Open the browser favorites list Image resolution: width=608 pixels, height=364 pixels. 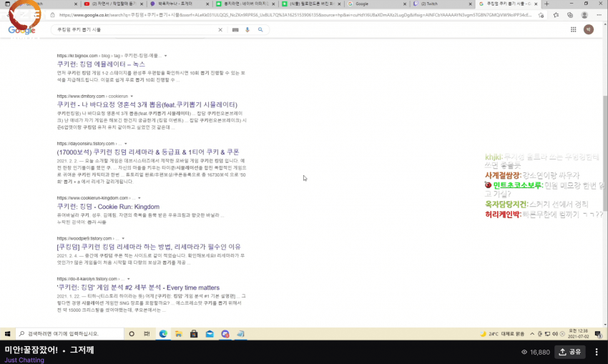click(x=556, y=15)
